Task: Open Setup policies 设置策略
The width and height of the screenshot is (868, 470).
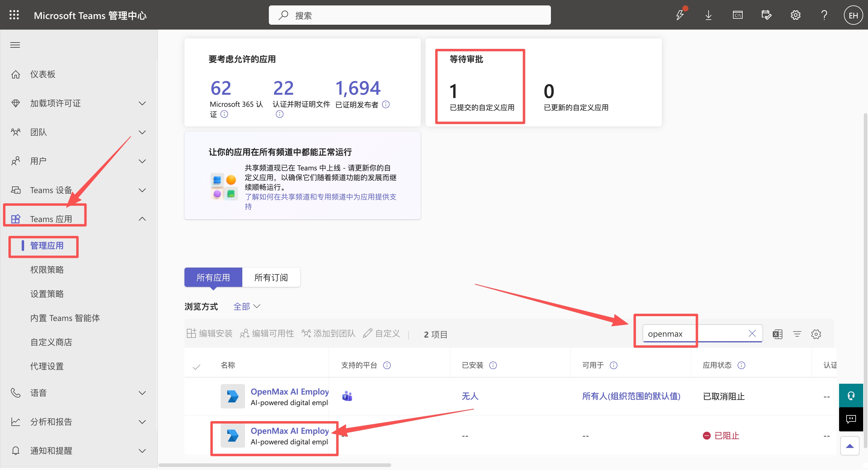Action: [47, 294]
